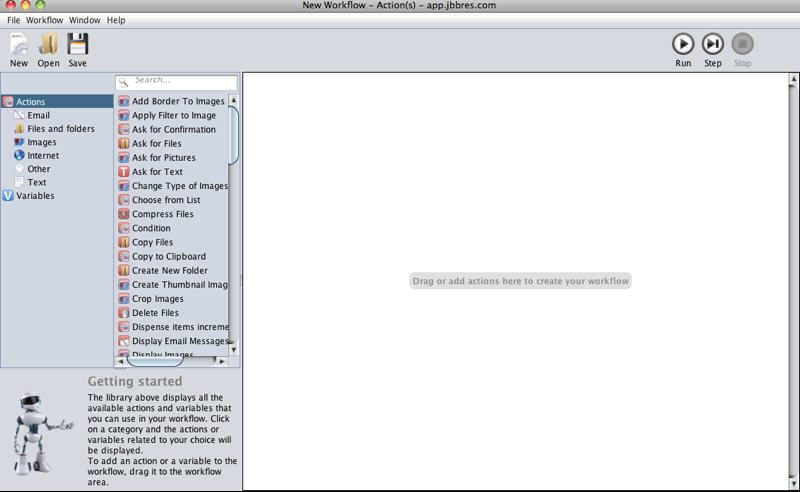Click the Ask for Text T icon
The image size is (800, 492).
[123, 171]
